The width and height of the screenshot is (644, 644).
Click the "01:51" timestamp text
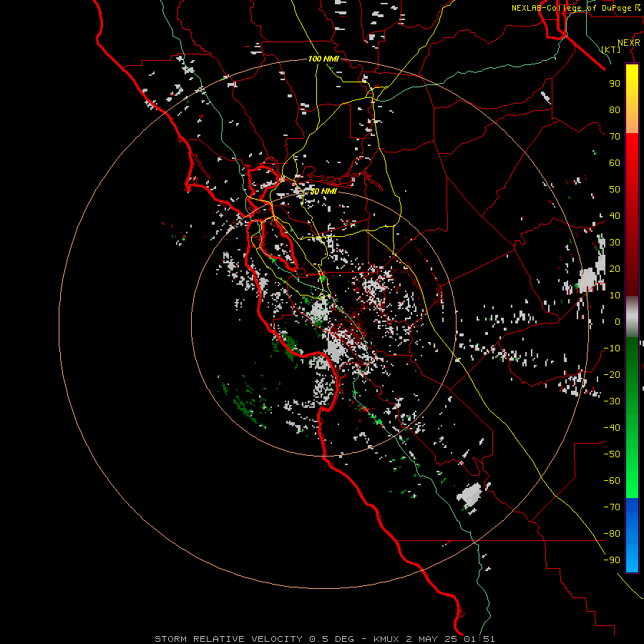click(x=479, y=639)
